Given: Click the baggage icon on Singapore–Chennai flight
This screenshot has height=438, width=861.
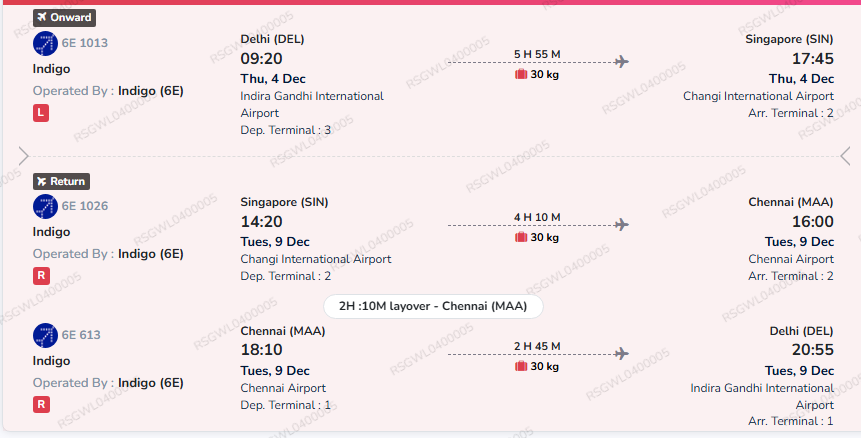Looking at the screenshot, I should pyautogui.click(x=521, y=238).
